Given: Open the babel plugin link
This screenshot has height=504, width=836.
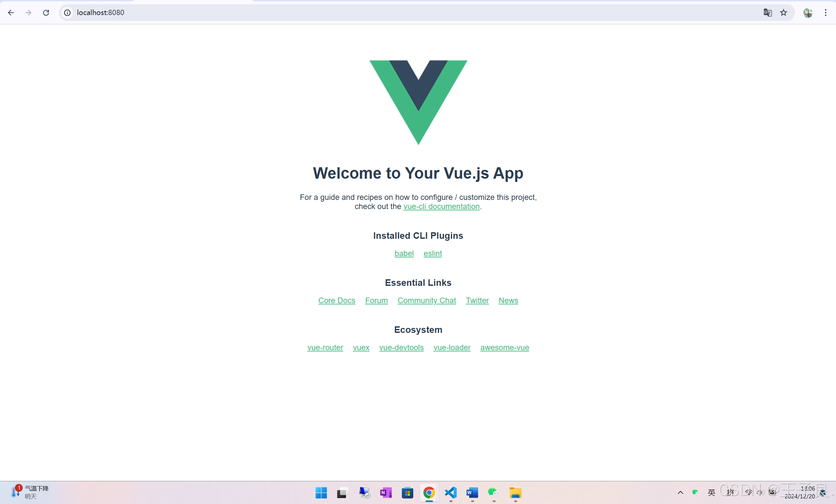Looking at the screenshot, I should 404,253.
